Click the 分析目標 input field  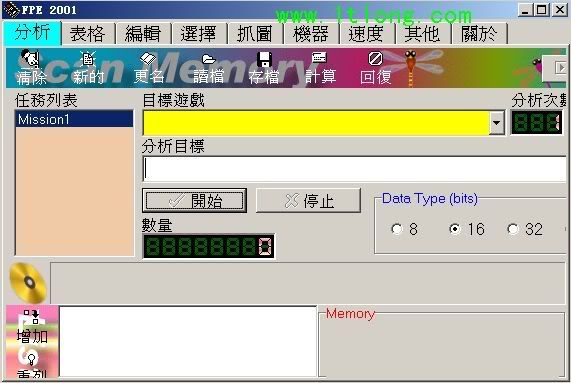coord(355,169)
